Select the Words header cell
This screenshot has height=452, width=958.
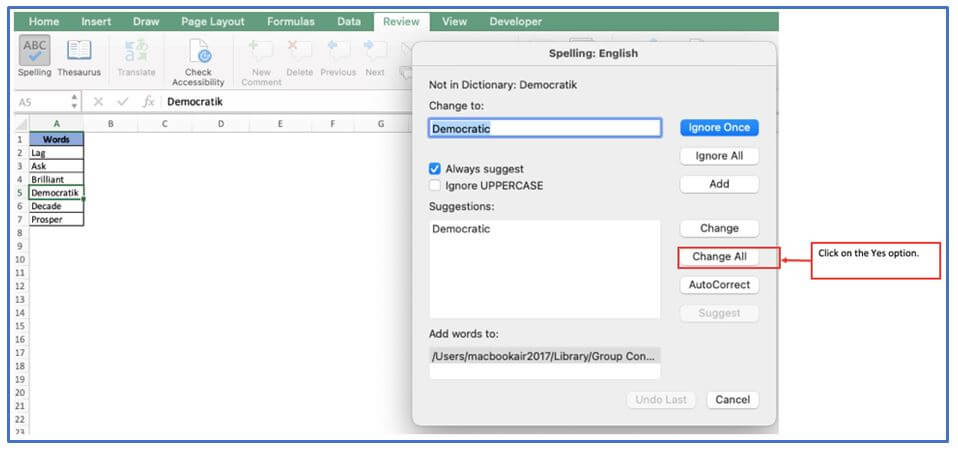(x=56, y=139)
